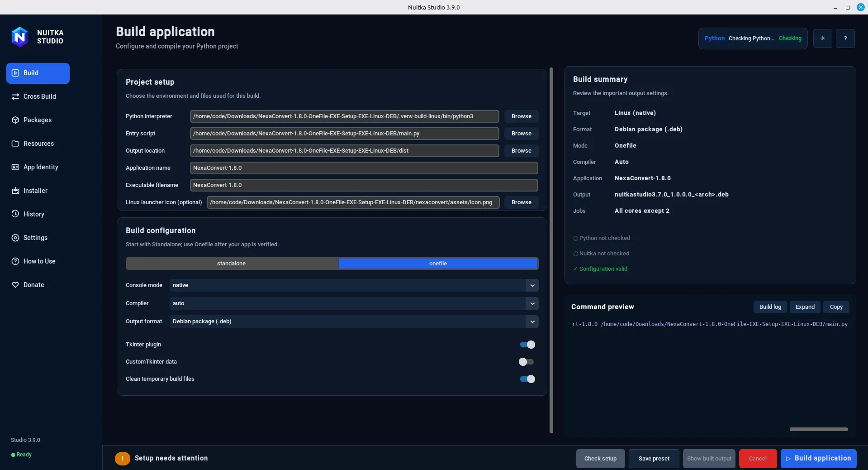This screenshot has height=470, width=868.
Task: Disable the Tkinter plugin toggle
Action: click(x=527, y=345)
